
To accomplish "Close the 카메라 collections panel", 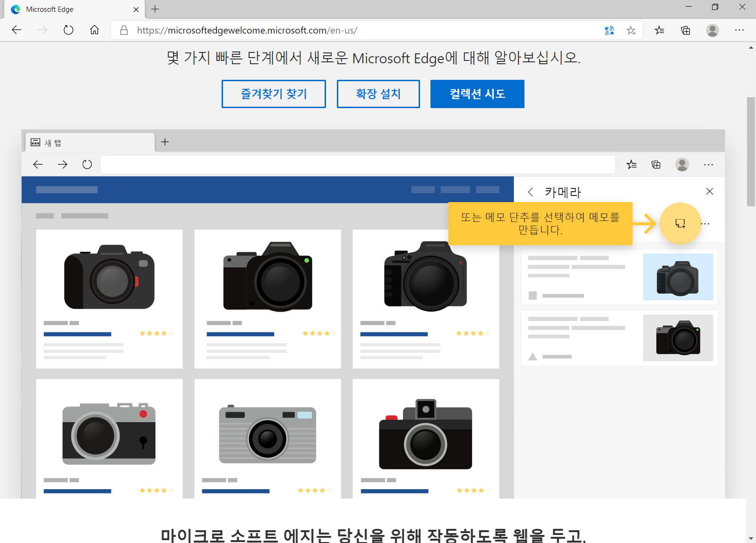I will click(x=709, y=191).
